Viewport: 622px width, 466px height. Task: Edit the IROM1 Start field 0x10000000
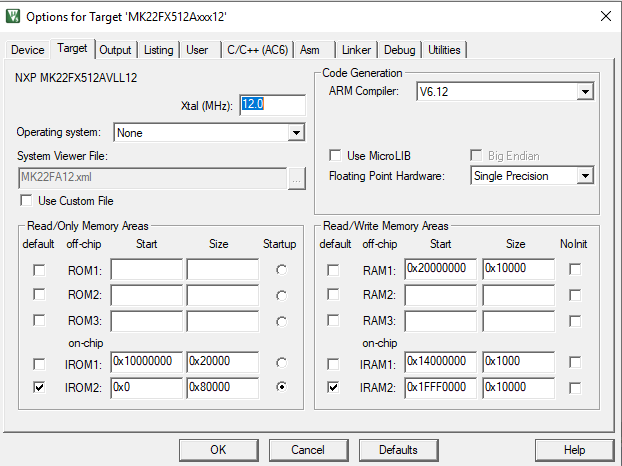146,362
